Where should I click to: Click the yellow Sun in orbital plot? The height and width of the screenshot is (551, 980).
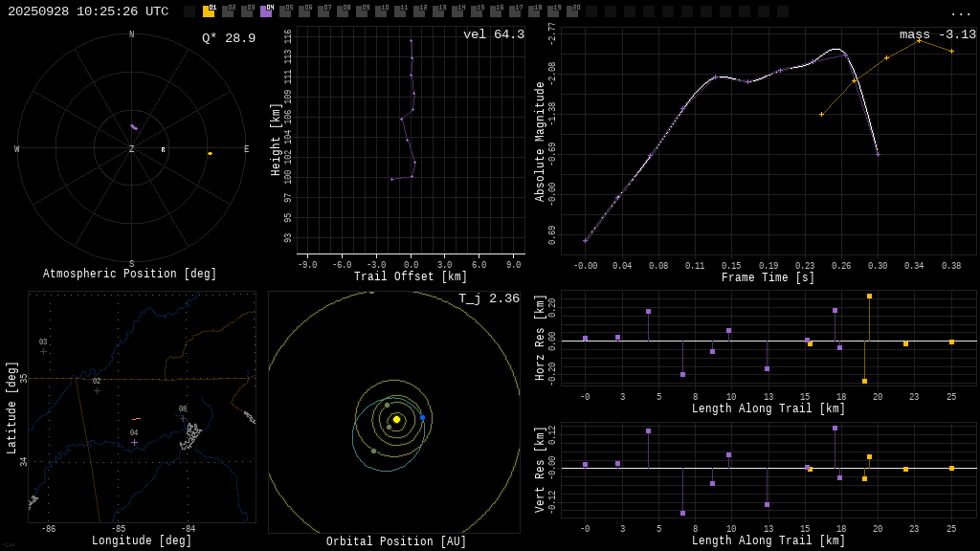point(396,419)
